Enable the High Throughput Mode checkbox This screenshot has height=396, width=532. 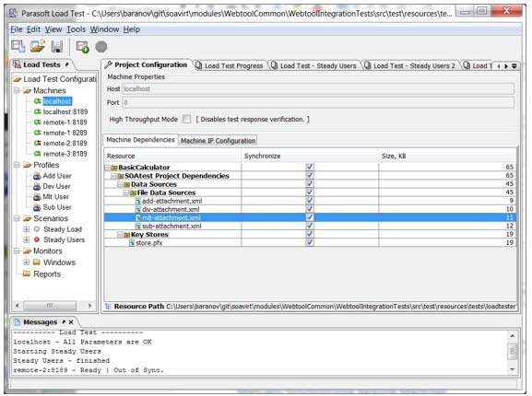click(186, 119)
